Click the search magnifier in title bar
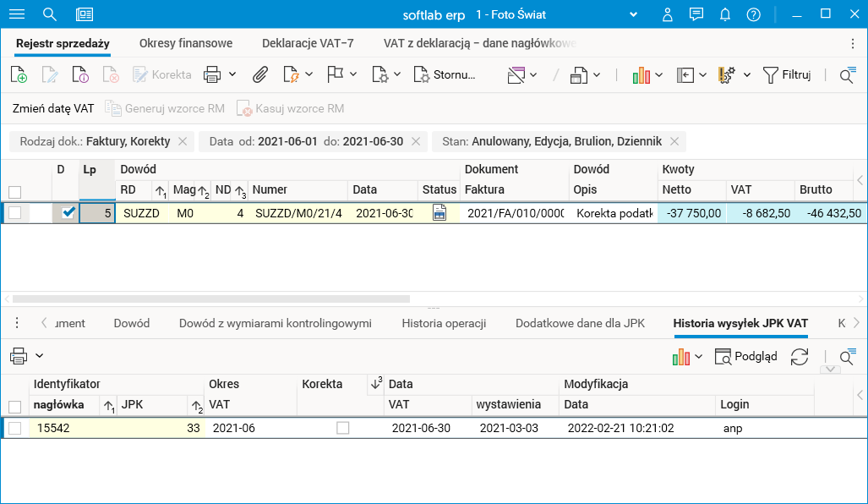Screen dimensions: 868x504 pyautogui.click(x=50, y=14)
